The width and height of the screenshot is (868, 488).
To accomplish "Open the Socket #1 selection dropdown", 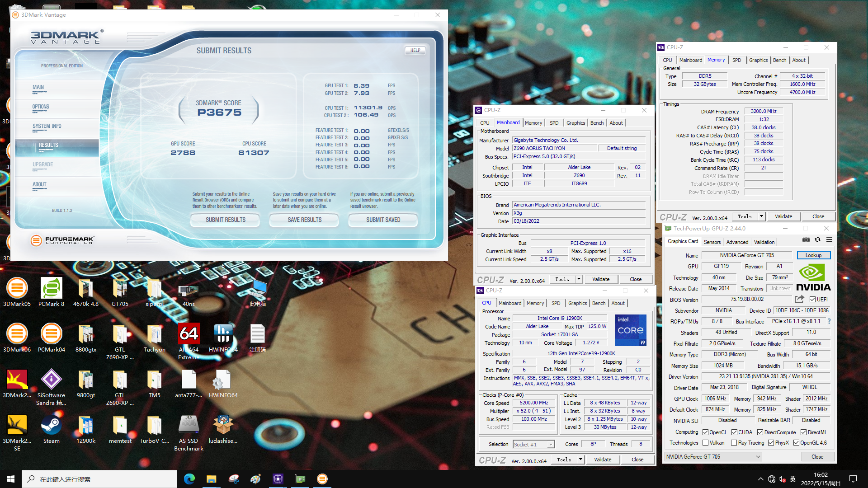I will [533, 445].
